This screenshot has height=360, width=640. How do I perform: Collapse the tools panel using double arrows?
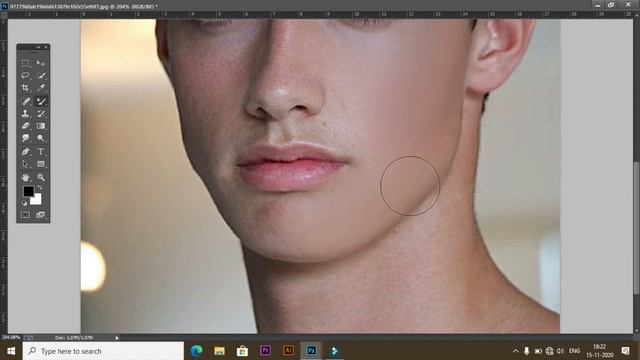38,47
